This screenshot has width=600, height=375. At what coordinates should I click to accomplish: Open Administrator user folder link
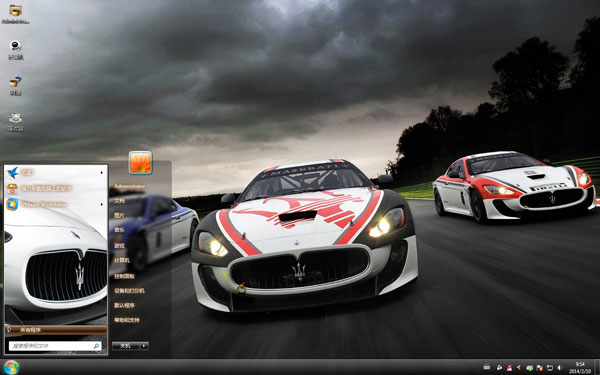click(129, 186)
